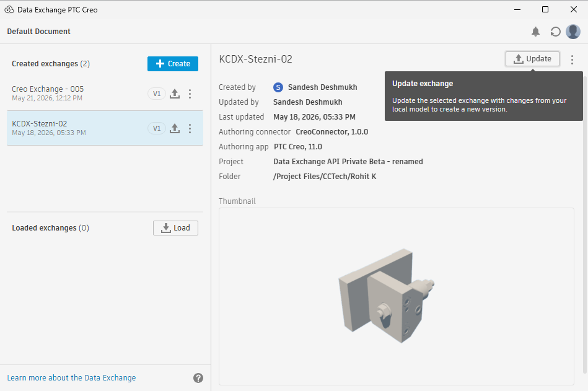This screenshot has width=588, height=391.
Task: Click project name Data Exchange API Private Beta - renamed
Action: (348, 162)
